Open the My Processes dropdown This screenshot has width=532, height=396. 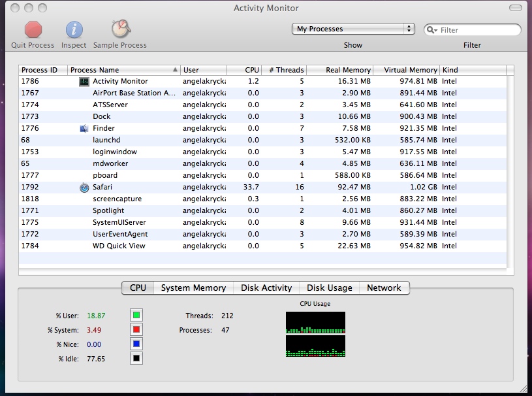click(353, 29)
